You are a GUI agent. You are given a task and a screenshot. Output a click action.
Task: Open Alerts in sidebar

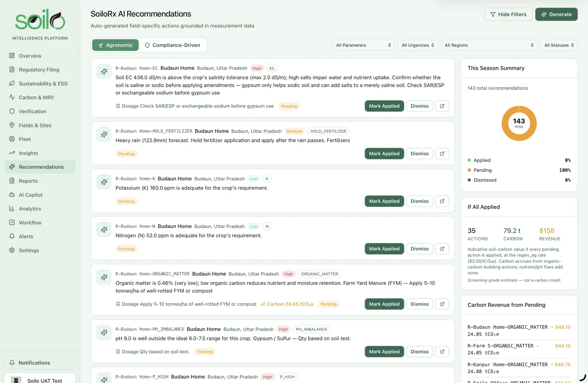(x=40, y=236)
